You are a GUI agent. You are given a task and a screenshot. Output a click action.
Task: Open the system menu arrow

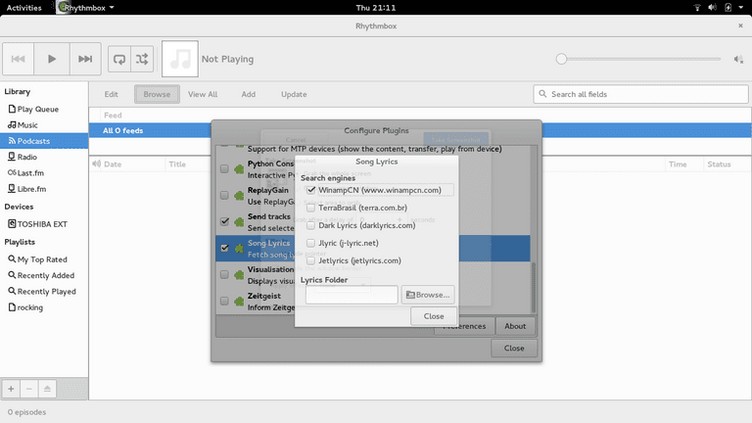point(741,8)
